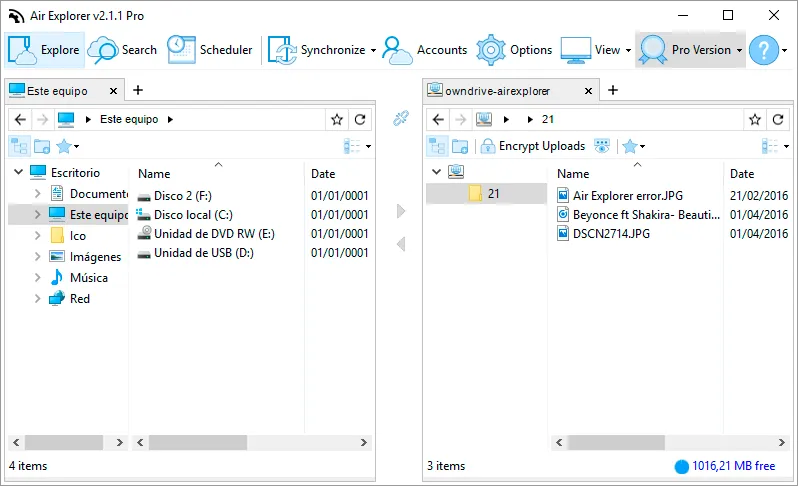Click the blue Help question mark icon
798x486 pixels.
tap(764, 50)
